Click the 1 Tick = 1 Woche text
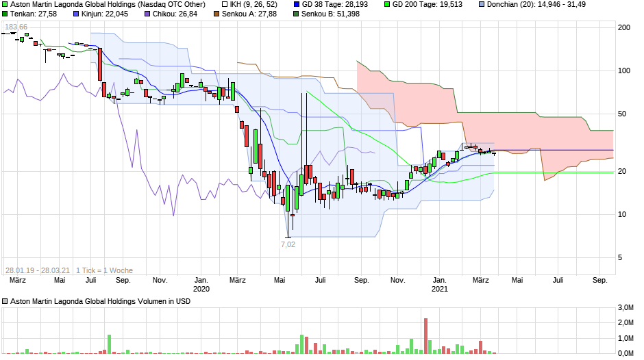 click(104, 270)
